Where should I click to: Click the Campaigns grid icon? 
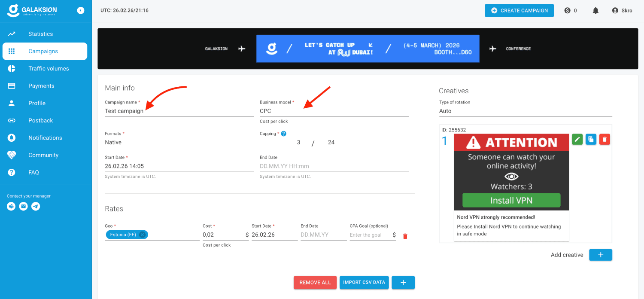point(12,51)
